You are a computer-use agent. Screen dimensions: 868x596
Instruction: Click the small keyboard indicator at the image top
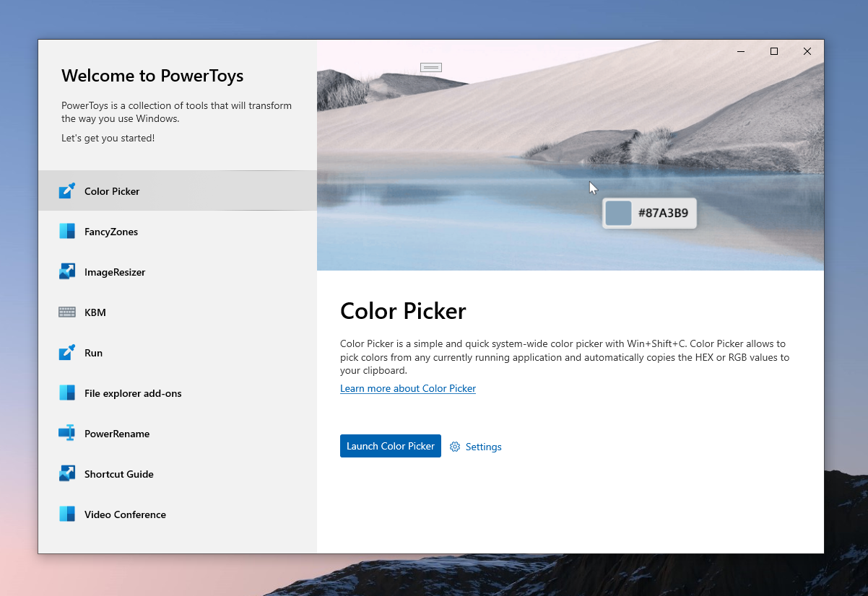click(431, 67)
